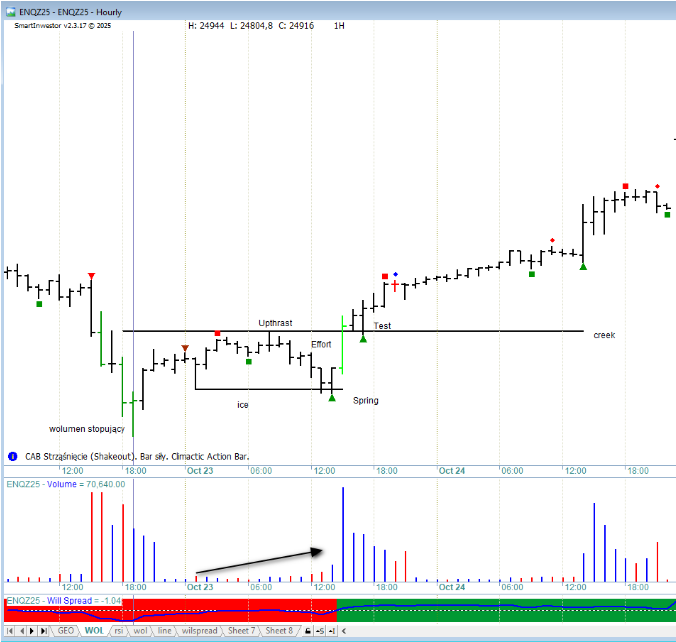
Task: Open the Sheet 7 tab
Action: (x=242, y=631)
